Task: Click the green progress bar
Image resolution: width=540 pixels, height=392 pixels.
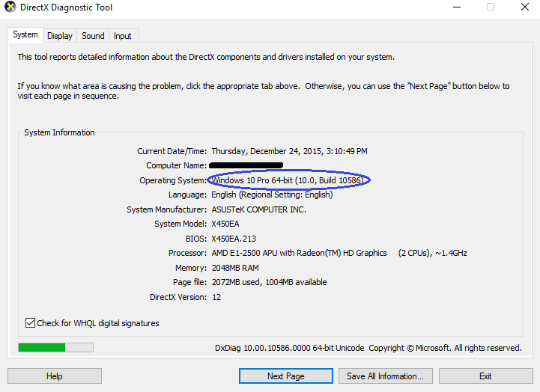Action: click(55, 347)
